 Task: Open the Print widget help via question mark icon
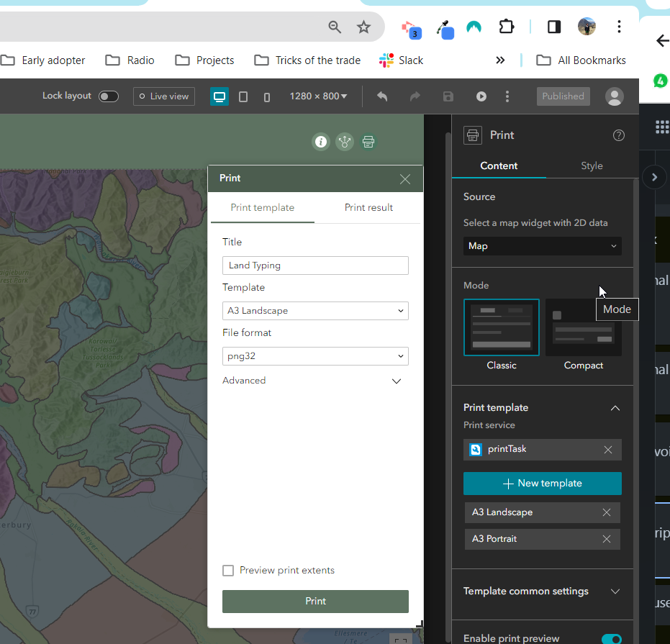pos(618,135)
